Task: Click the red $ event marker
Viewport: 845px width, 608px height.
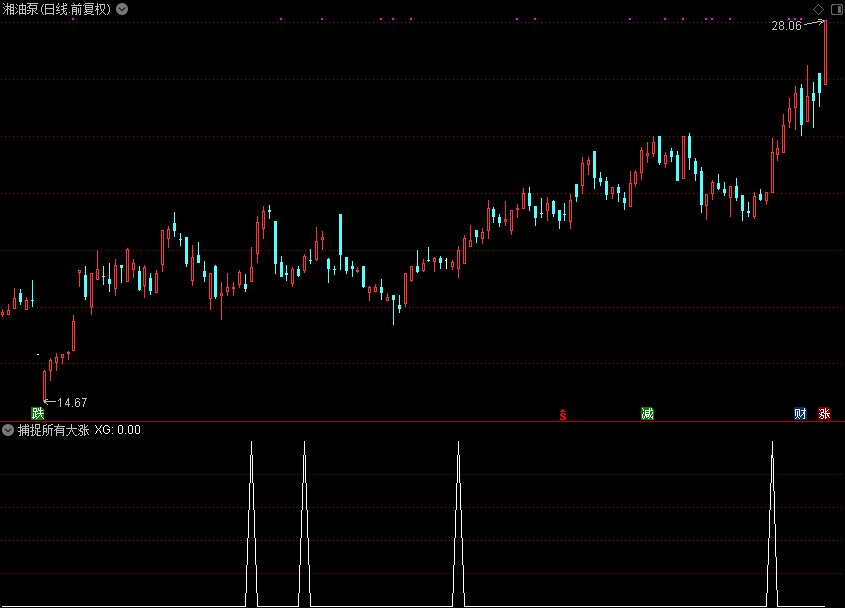Action: tap(562, 414)
